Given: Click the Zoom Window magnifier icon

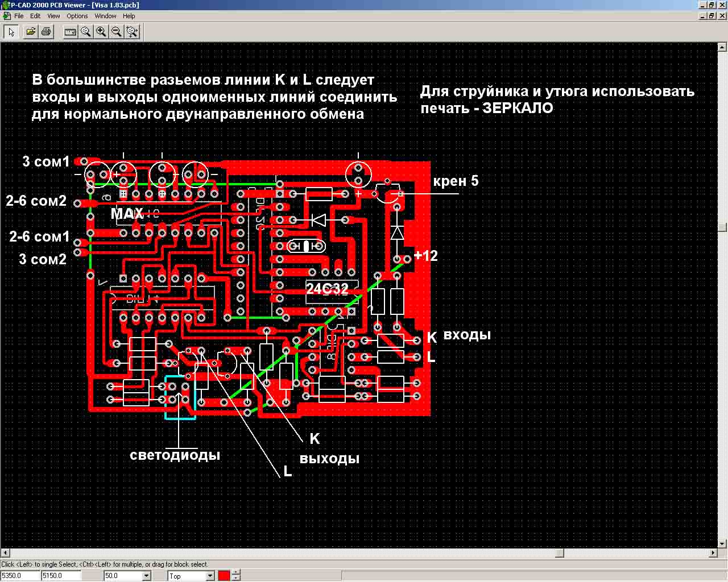Looking at the screenshot, I should pyautogui.click(x=85, y=32).
